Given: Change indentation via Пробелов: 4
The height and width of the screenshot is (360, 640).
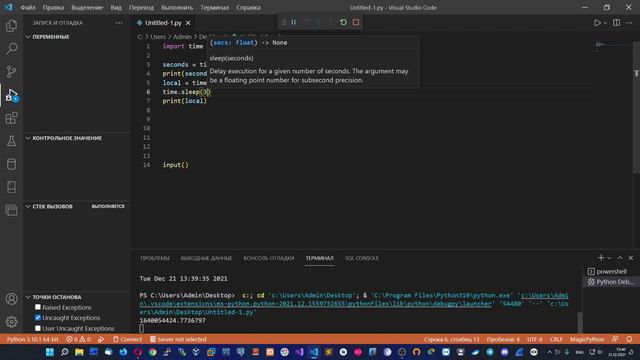Looking at the screenshot, I should pos(503,339).
